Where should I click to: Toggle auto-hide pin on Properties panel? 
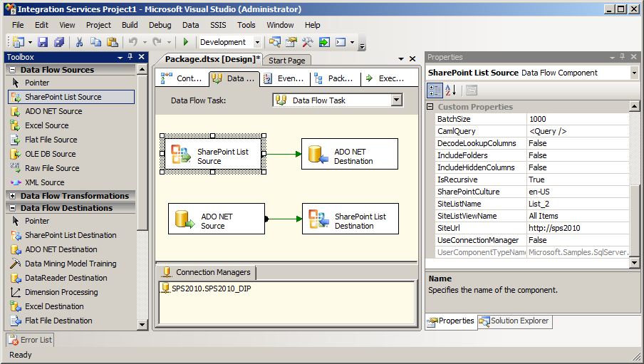pyautogui.click(x=622, y=57)
